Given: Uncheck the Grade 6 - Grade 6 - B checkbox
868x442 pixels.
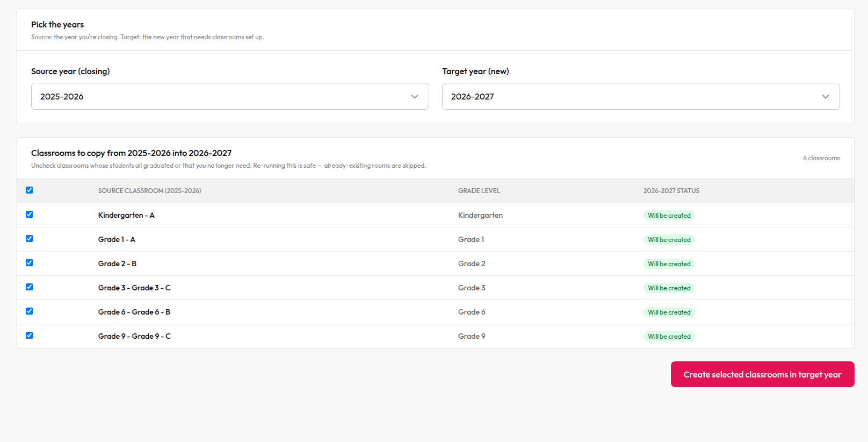Looking at the screenshot, I should click(x=30, y=311).
